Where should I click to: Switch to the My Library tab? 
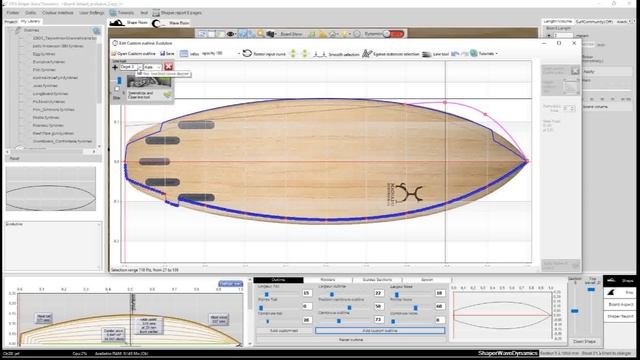[x=31, y=22]
